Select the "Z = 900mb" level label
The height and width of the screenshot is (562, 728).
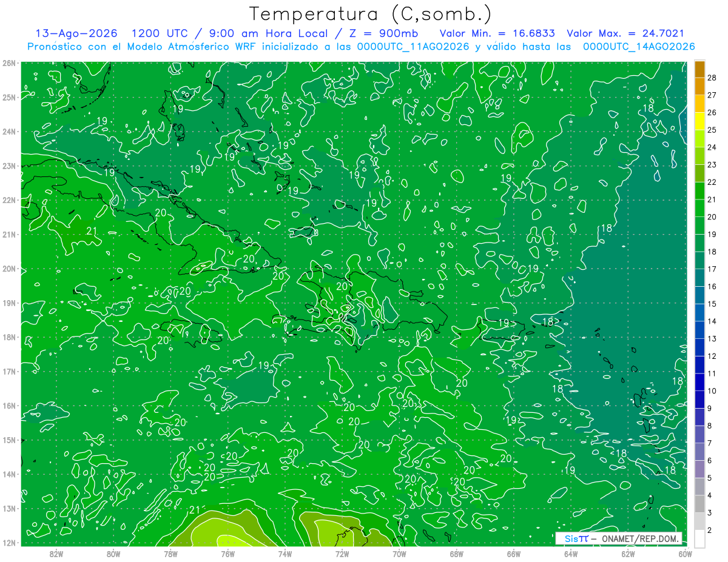pyautogui.click(x=383, y=33)
